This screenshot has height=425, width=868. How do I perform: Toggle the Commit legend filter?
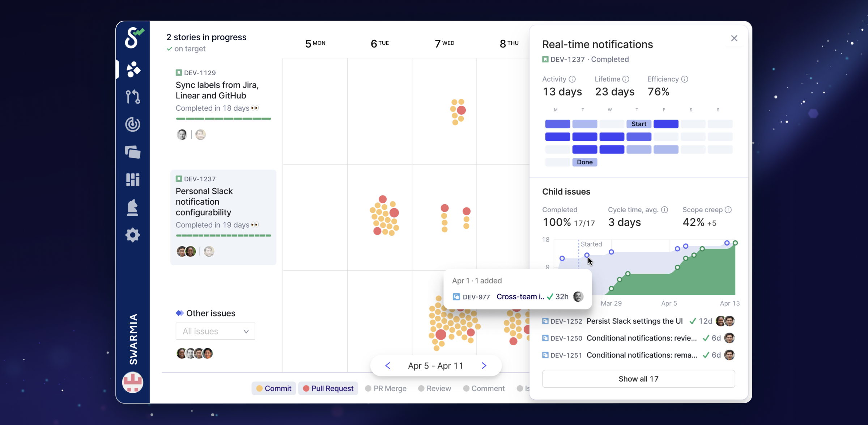tap(274, 388)
